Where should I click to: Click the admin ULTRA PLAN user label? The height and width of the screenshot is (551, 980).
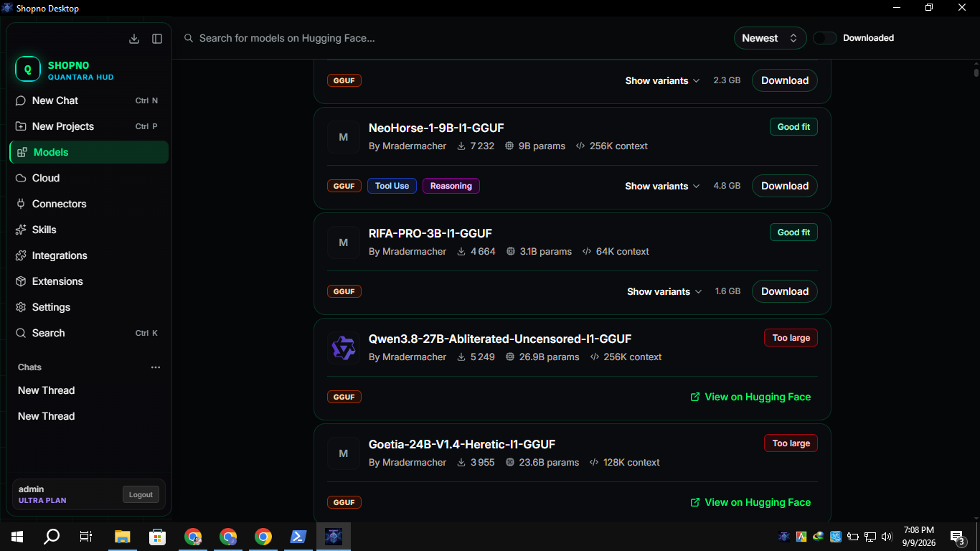point(42,494)
